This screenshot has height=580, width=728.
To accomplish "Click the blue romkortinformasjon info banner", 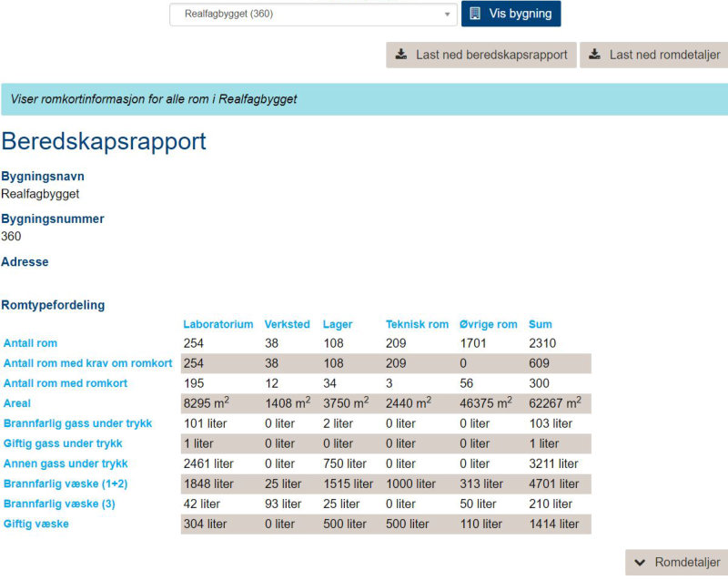I will click(x=365, y=99).
